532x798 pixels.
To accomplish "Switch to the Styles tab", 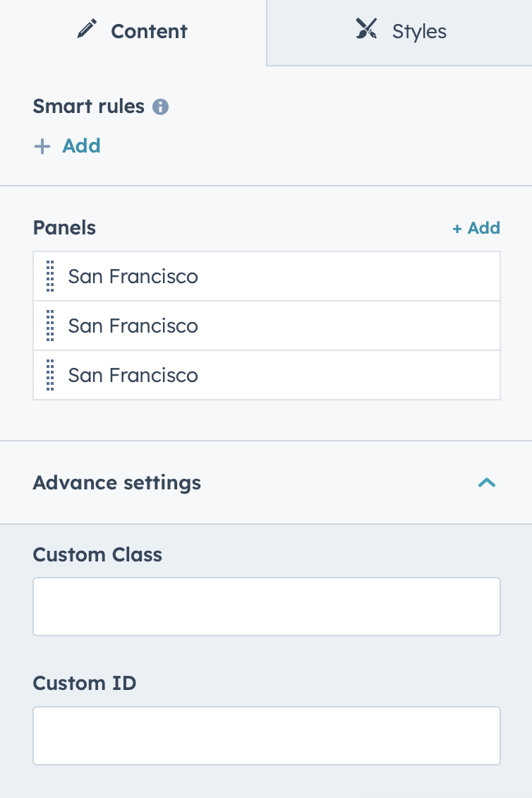I will 399,32.
